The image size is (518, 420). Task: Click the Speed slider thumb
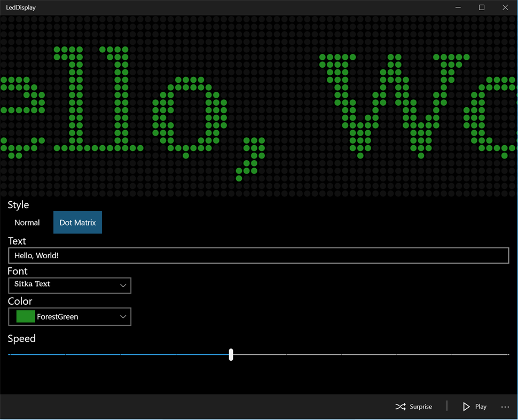point(231,354)
